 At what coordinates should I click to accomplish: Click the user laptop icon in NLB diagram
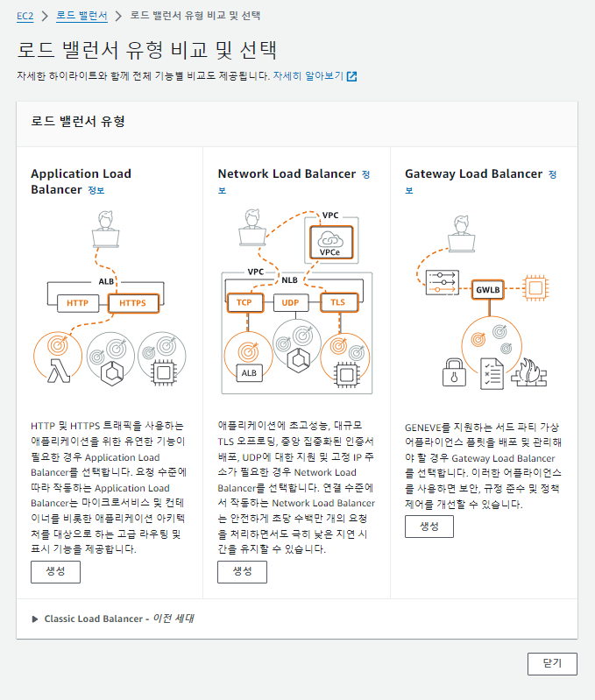(252, 227)
